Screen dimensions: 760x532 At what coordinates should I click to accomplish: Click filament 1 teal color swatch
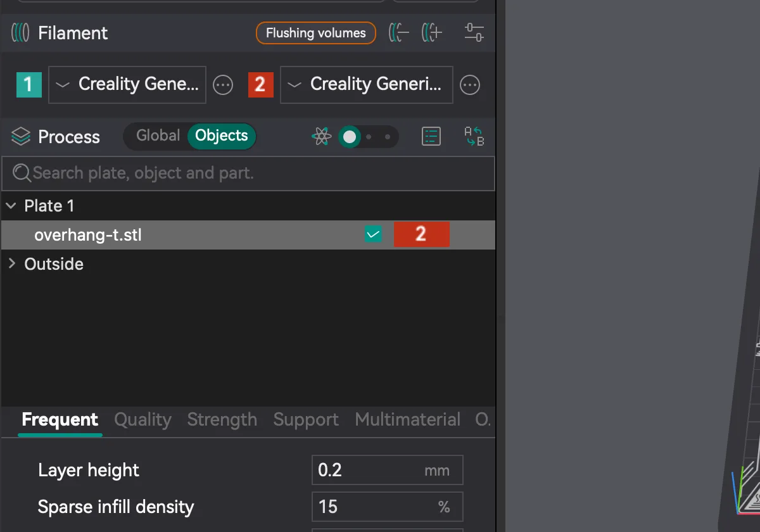29,85
